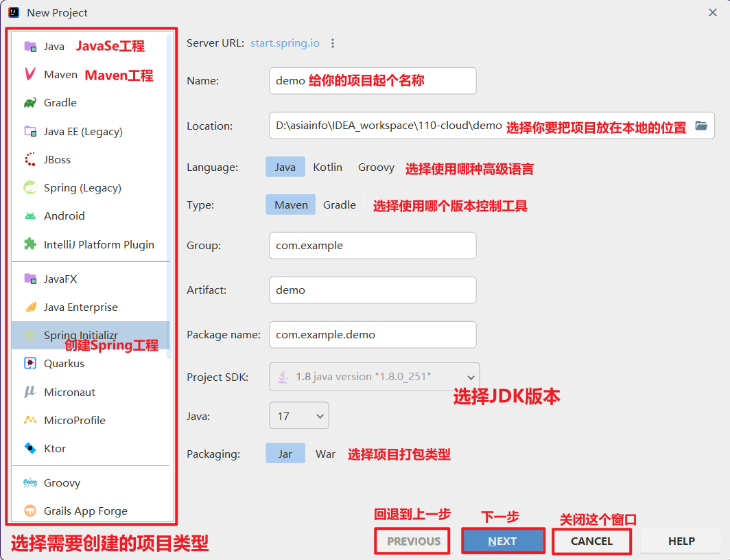The width and height of the screenshot is (730, 560).
Task: Choose the Java Enterprise icon
Action: (x=30, y=307)
